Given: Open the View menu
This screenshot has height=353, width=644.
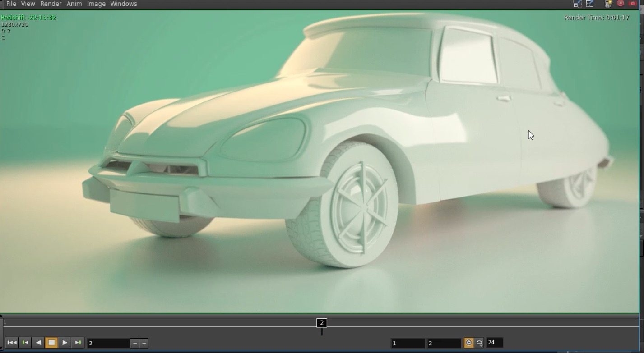Looking at the screenshot, I should (x=28, y=4).
